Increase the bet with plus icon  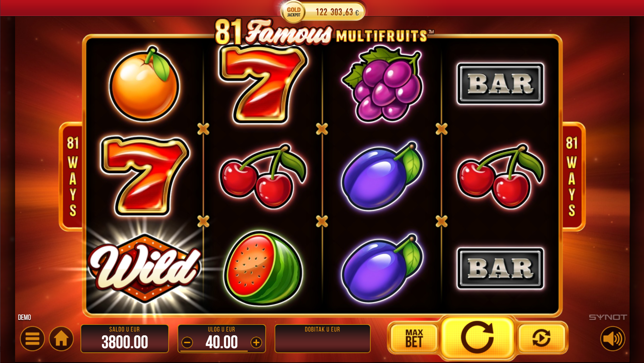[x=256, y=343]
